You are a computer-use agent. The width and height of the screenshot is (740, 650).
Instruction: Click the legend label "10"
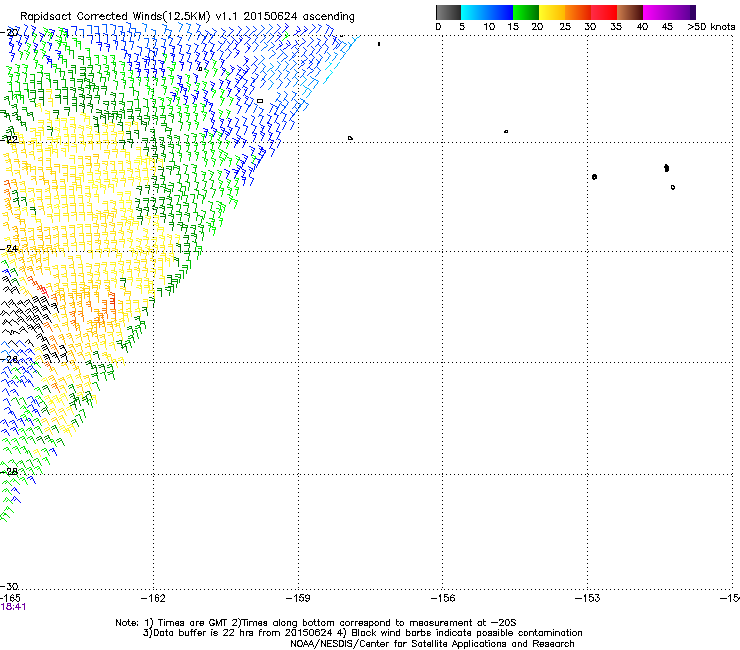point(489,27)
